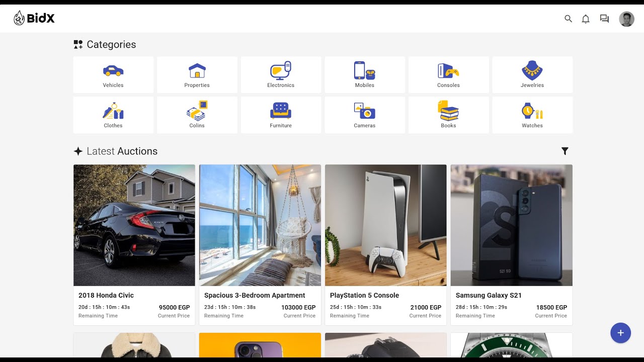Screen dimensions: 644x362
Task: Open the purple iPhone auction thumbnail
Action: coord(260,345)
